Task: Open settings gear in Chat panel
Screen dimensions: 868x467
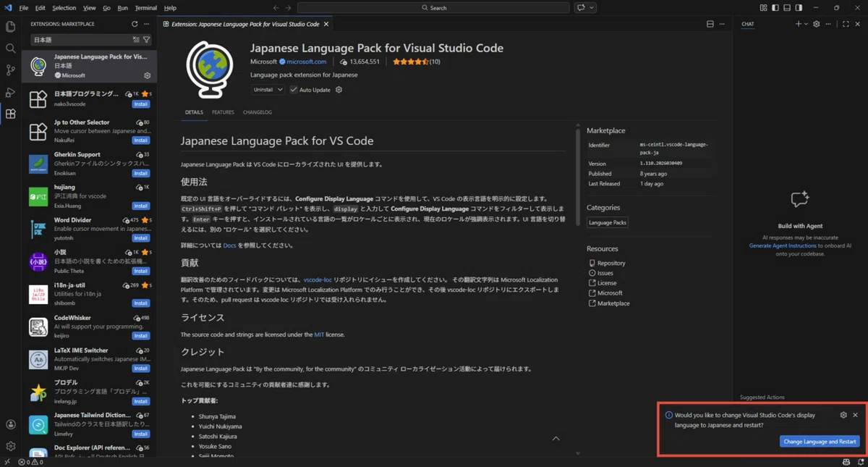Action: [817, 24]
